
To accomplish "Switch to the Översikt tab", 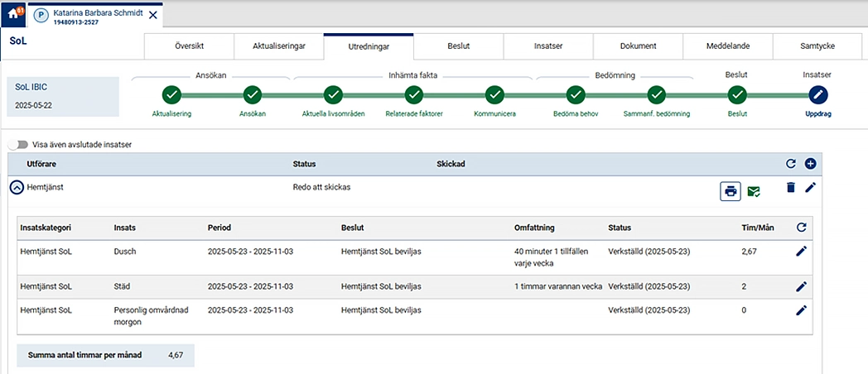I will [189, 46].
